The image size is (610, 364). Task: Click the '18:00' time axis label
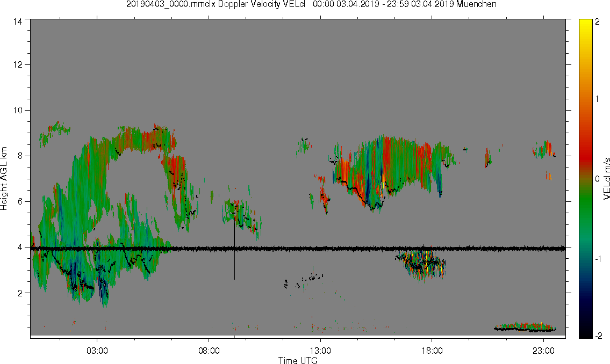[x=432, y=351]
